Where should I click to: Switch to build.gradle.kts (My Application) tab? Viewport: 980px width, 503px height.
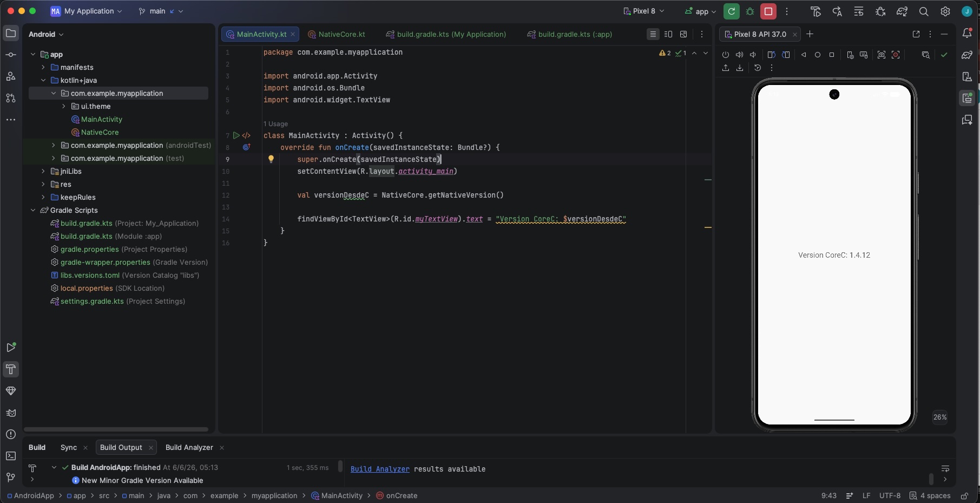(446, 34)
